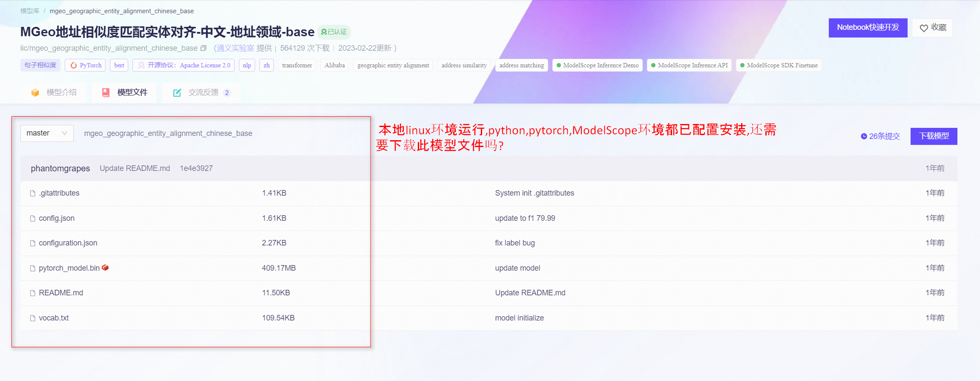Open the 交流反馈 tab
The image size is (980, 381).
(x=201, y=92)
